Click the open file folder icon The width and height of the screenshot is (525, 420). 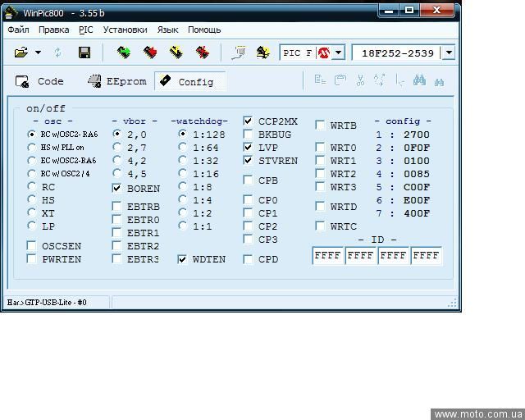point(21,52)
